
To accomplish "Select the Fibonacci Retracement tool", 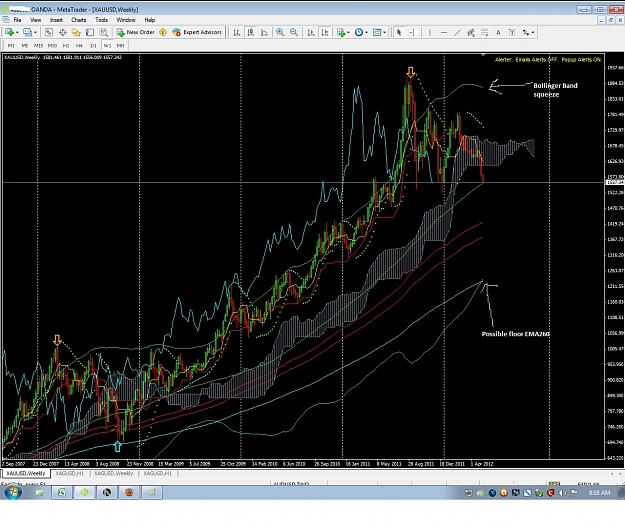I will coord(484,32).
